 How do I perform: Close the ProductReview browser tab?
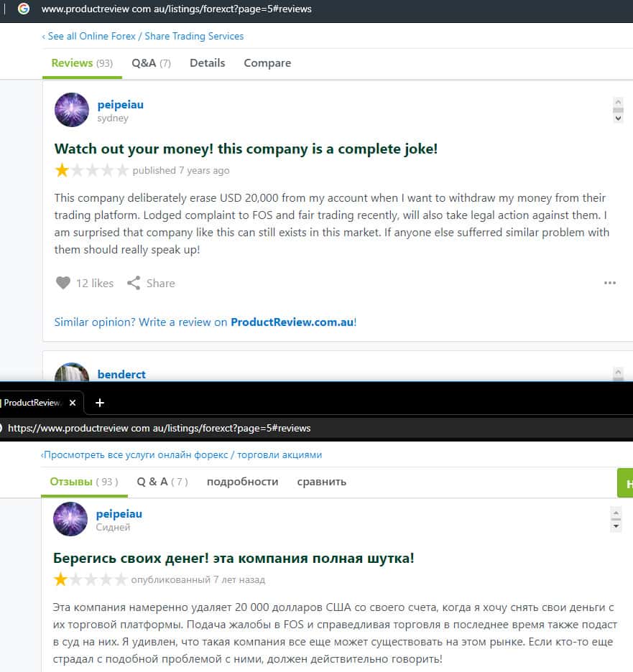point(73,403)
